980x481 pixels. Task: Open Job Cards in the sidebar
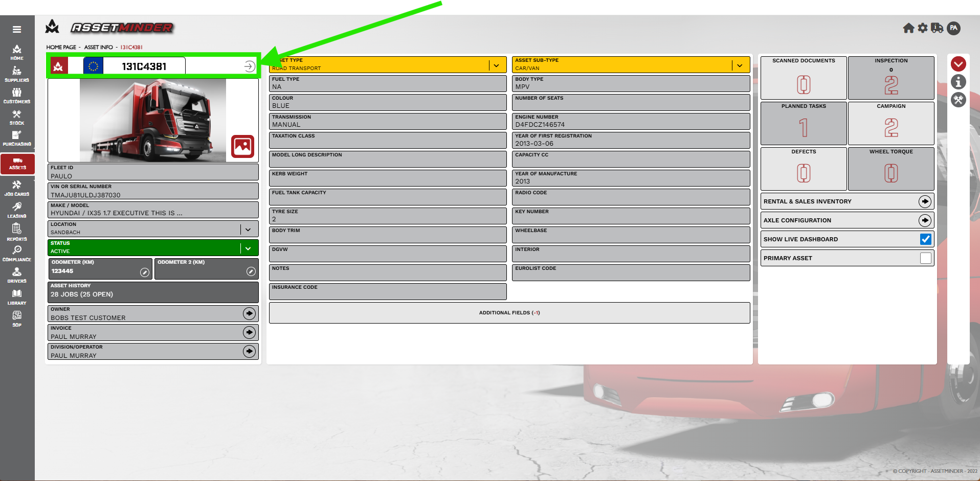pyautogui.click(x=17, y=188)
